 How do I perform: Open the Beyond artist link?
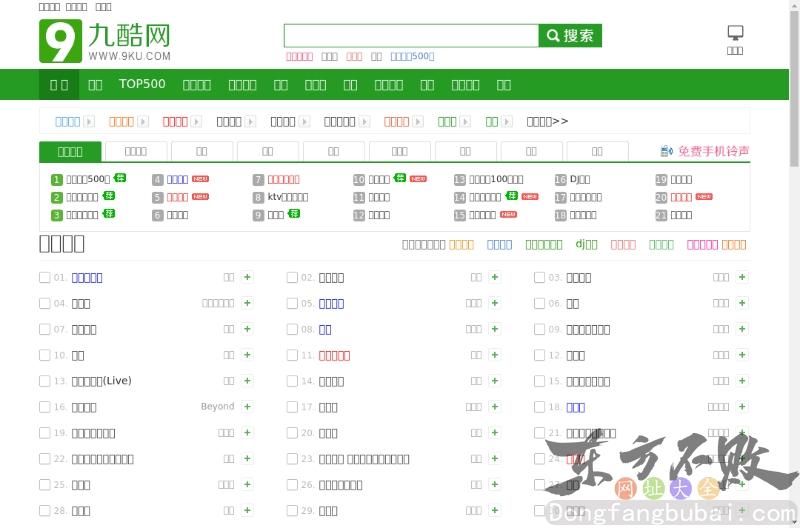click(x=217, y=407)
